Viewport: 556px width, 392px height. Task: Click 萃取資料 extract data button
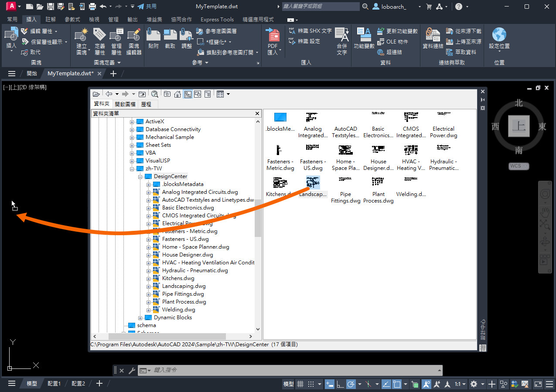[x=462, y=52]
